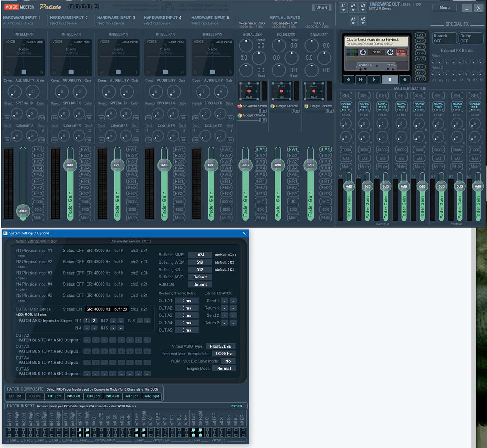Screen dimensions: 487x448
Task: Click Chrome icon under the VAIO 3 strip
Action: 306,106
